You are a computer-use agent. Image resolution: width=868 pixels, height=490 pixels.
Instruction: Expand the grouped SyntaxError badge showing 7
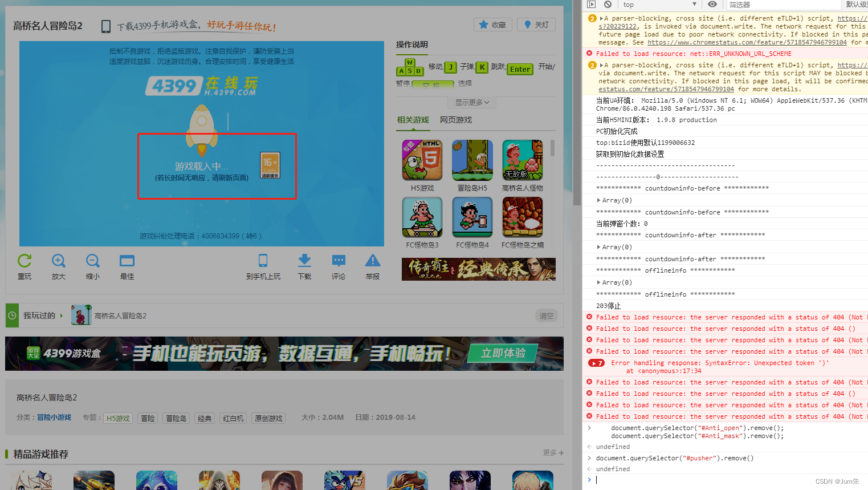pos(596,363)
